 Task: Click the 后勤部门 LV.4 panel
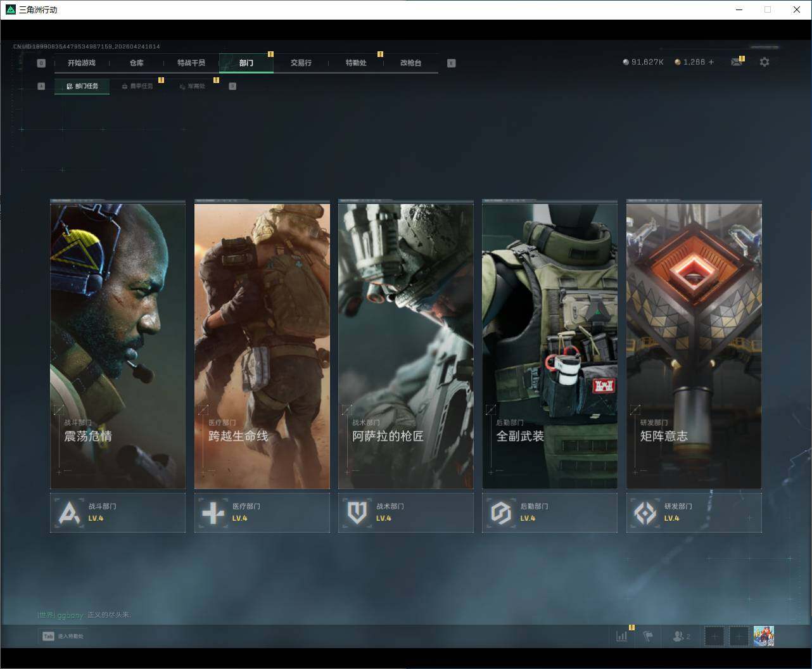549,513
